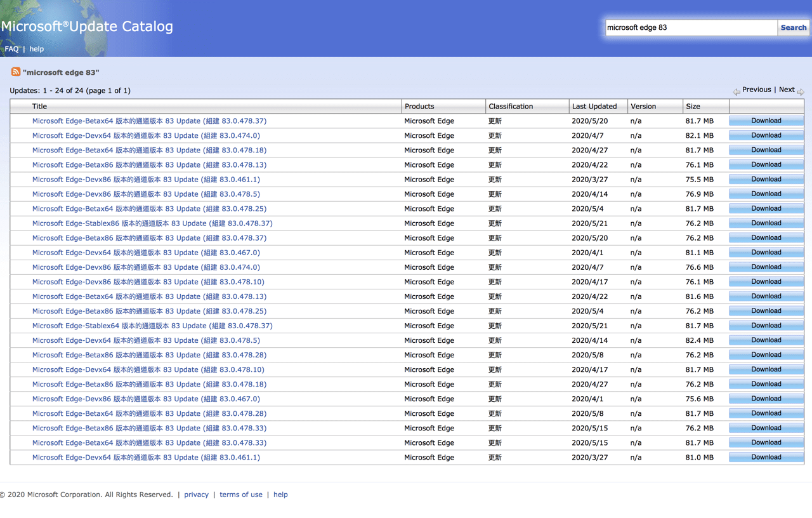Click the Next arrow icon
Image resolution: width=812 pixels, height=518 pixels.
801,92
